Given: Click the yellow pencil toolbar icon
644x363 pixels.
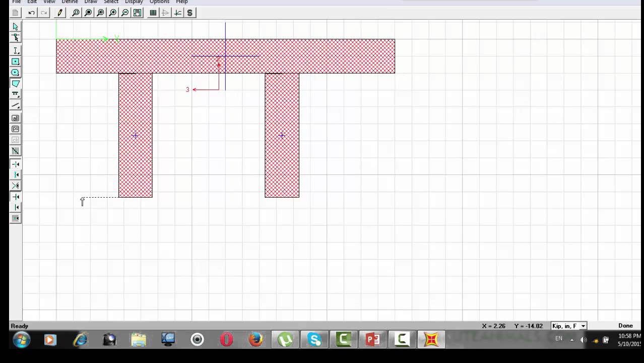Looking at the screenshot, I should pos(60,13).
